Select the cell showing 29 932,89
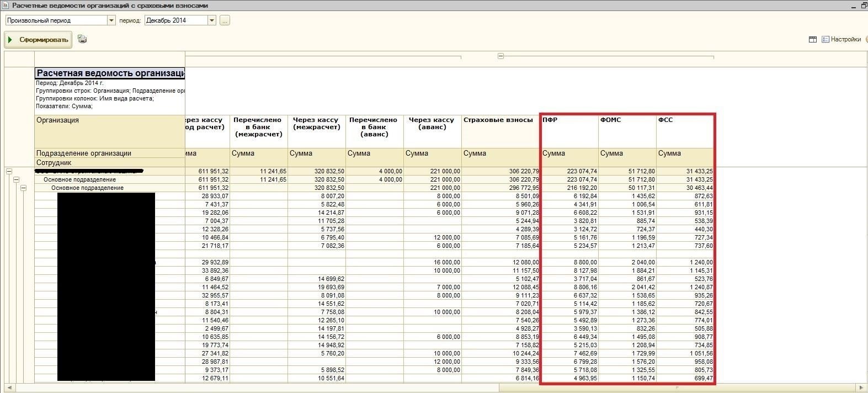This screenshot has width=868, height=393. tap(207, 263)
